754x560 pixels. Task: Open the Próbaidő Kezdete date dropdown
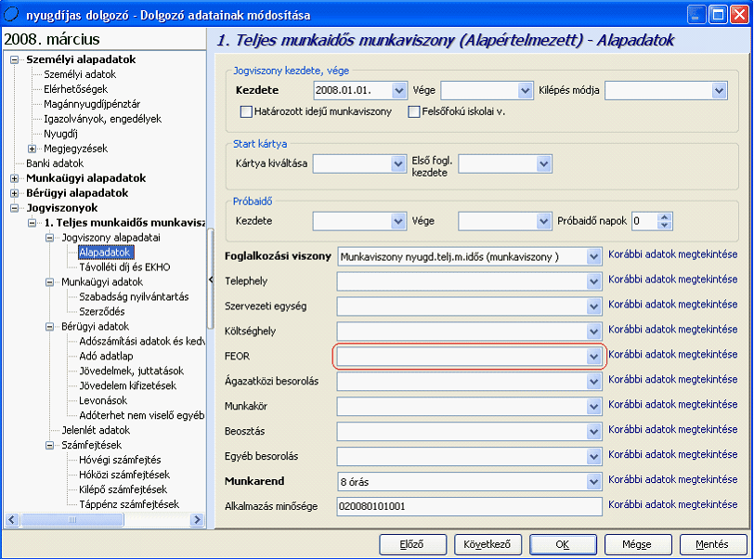[x=397, y=221]
